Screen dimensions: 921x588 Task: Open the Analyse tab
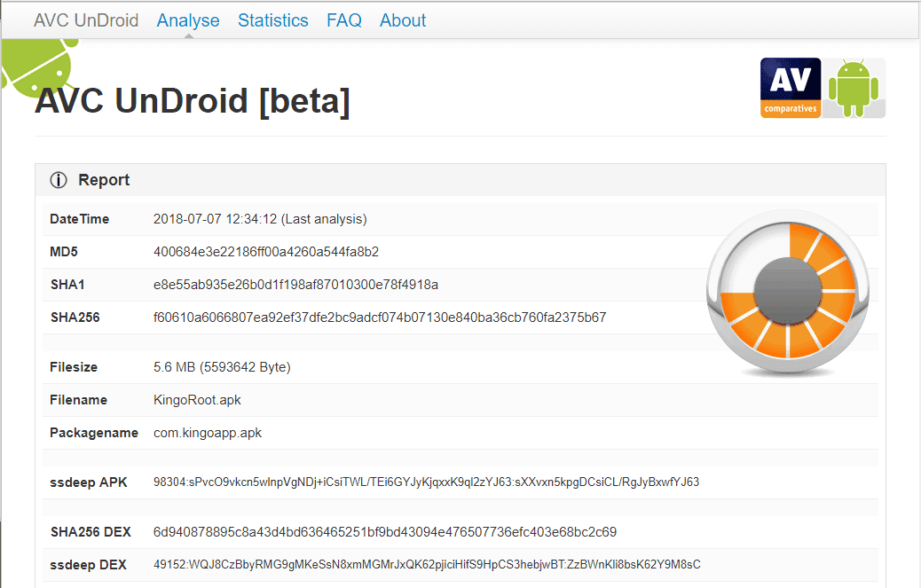click(188, 20)
